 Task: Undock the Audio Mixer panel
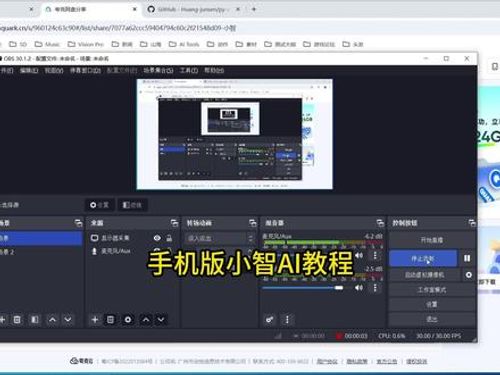tap(380, 223)
